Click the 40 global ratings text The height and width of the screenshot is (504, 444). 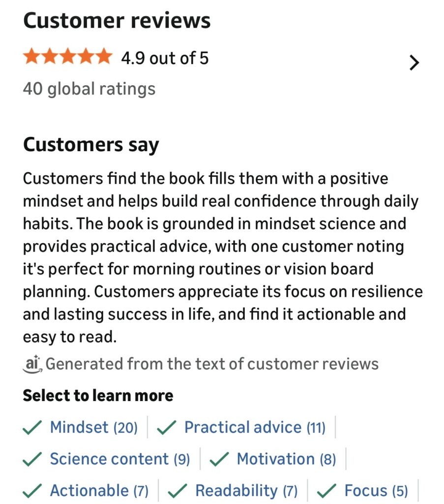(x=89, y=89)
